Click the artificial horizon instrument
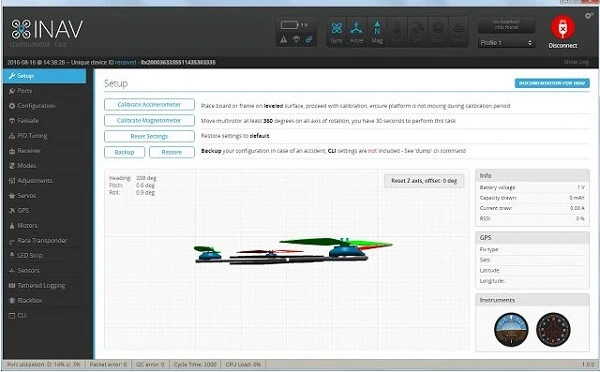The height and width of the screenshot is (372, 600). tap(511, 329)
